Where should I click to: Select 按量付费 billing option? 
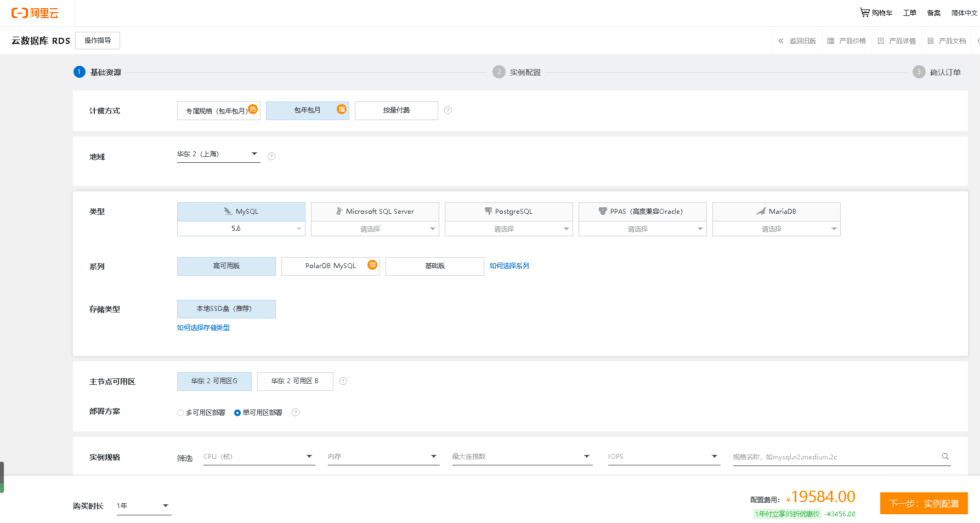(x=396, y=111)
